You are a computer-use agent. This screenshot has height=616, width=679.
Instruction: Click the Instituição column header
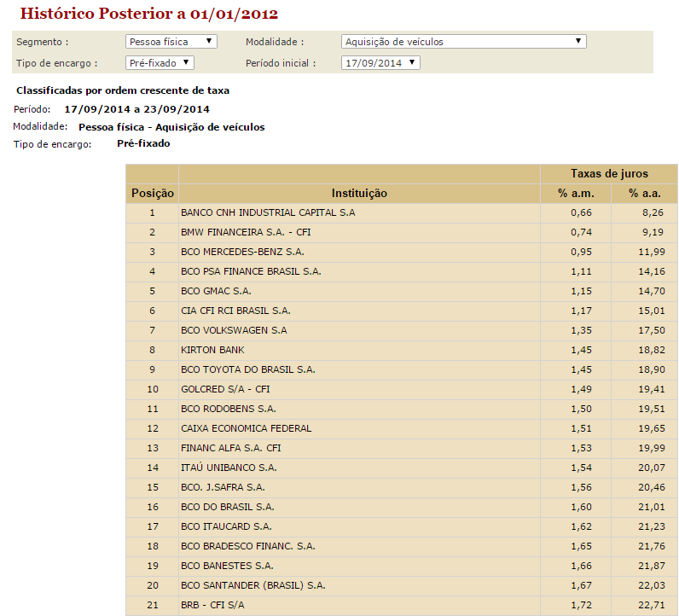pyautogui.click(x=359, y=194)
